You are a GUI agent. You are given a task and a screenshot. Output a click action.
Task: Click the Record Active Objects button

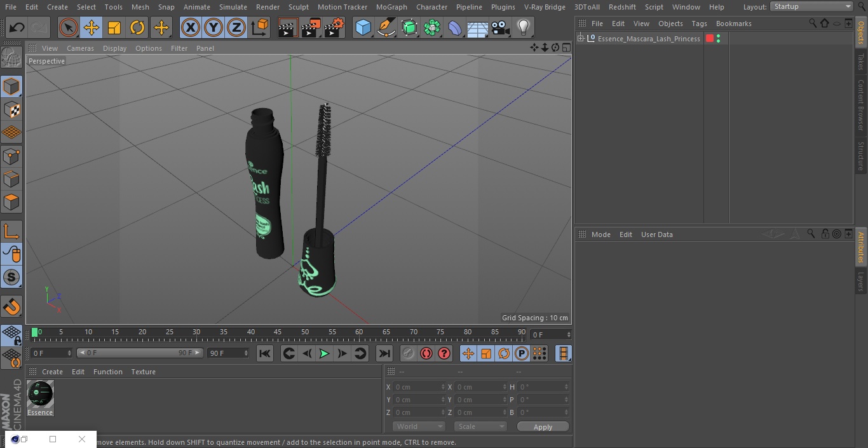pyautogui.click(x=409, y=353)
